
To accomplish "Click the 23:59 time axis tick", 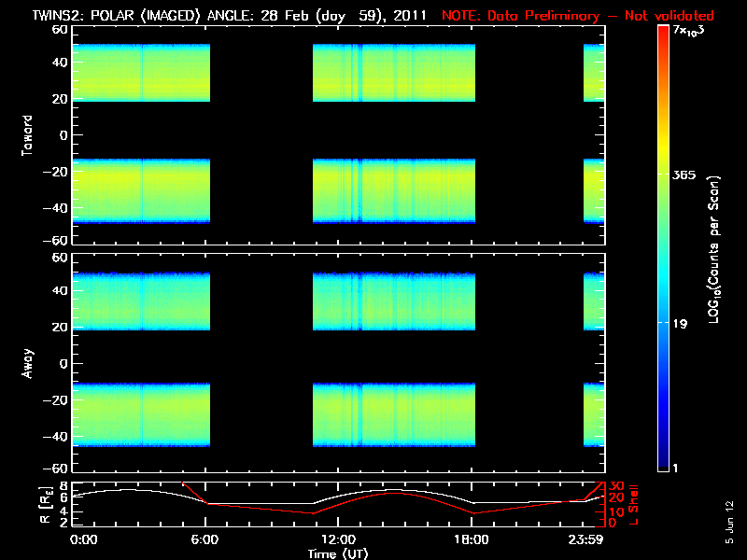I will point(586,539).
